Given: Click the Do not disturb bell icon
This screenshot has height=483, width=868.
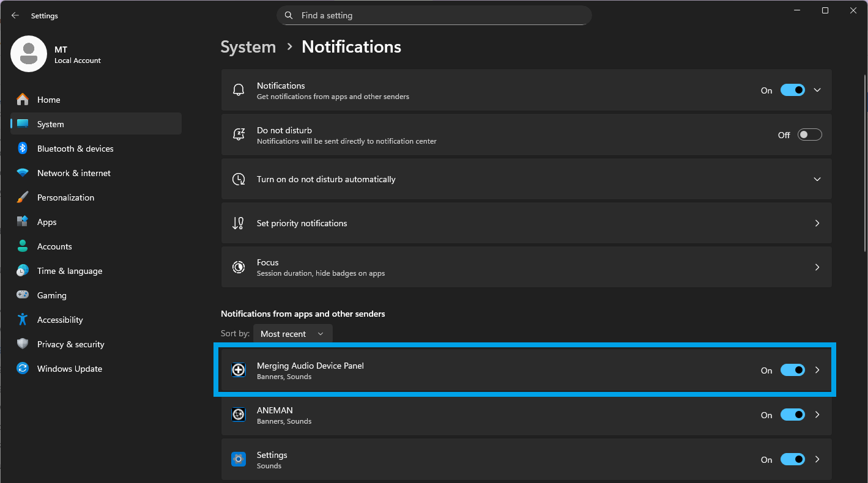Looking at the screenshot, I should point(239,135).
